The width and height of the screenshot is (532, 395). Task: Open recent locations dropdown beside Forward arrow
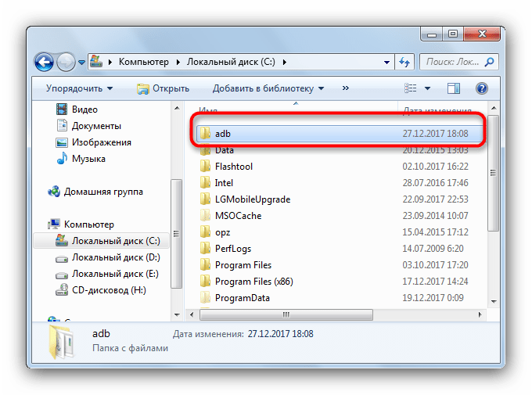pos(81,63)
